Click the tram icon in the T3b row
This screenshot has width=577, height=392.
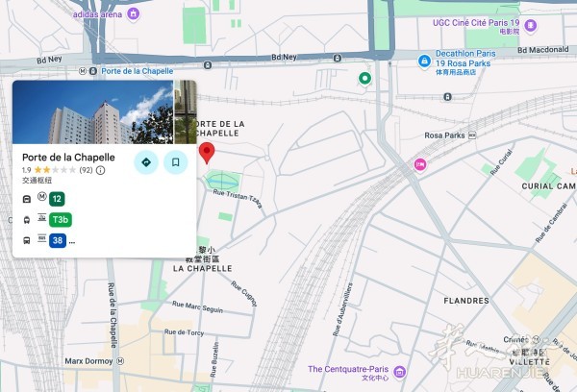click(27, 220)
